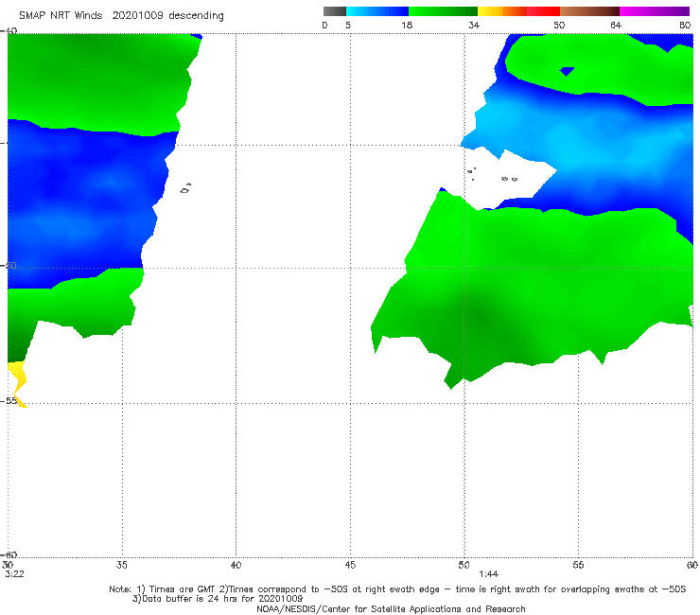The height and width of the screenshot is (615, 700).
Task: Click the color bar label '64'
Action: tap(616, 25)
